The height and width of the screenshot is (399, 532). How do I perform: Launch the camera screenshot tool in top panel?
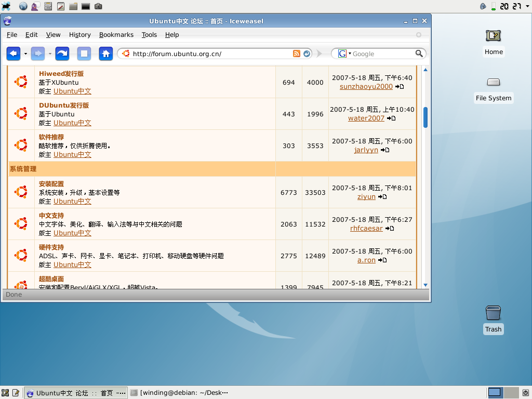pos(98,6)
